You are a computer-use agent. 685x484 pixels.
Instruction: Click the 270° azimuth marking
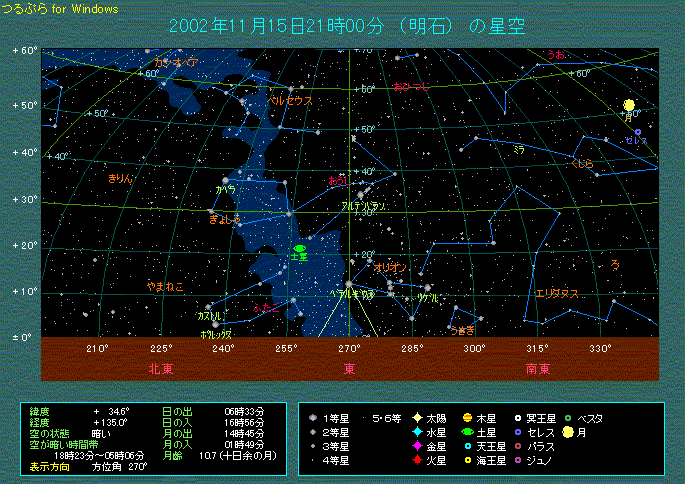click(349, 349)
